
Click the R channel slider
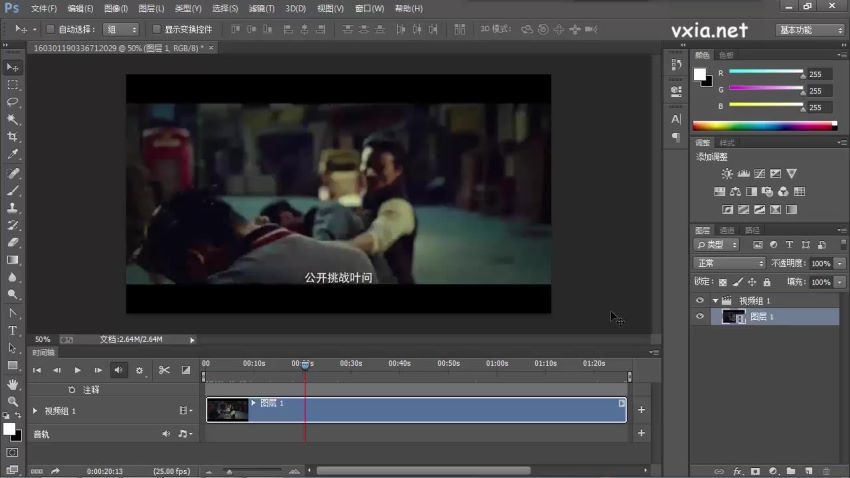(x=765, y=72)
